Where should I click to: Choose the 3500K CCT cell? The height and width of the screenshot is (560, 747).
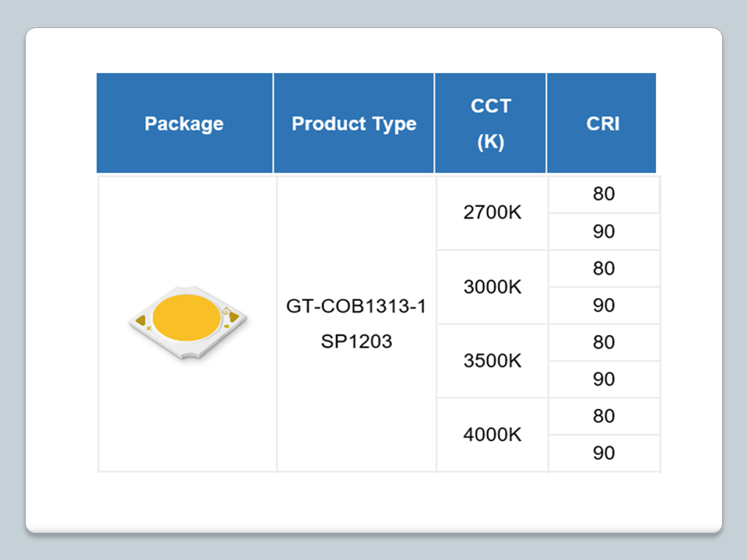point(492,361)
